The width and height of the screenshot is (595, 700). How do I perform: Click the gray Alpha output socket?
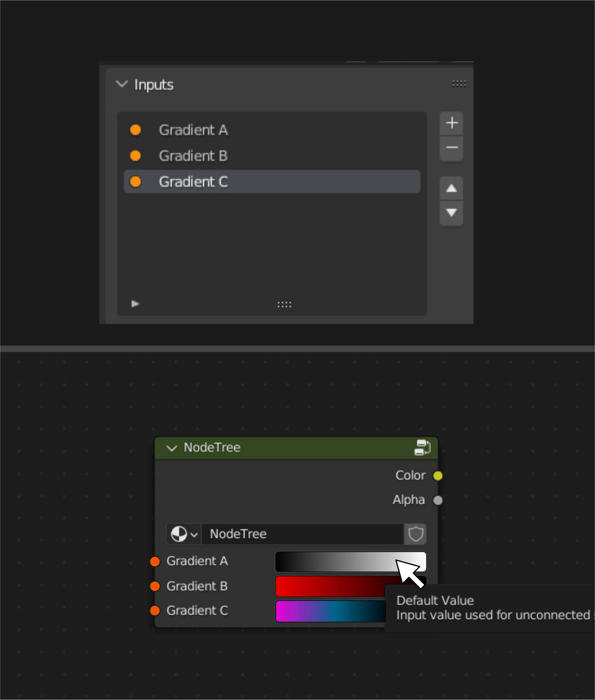click(x=438, y=500)
